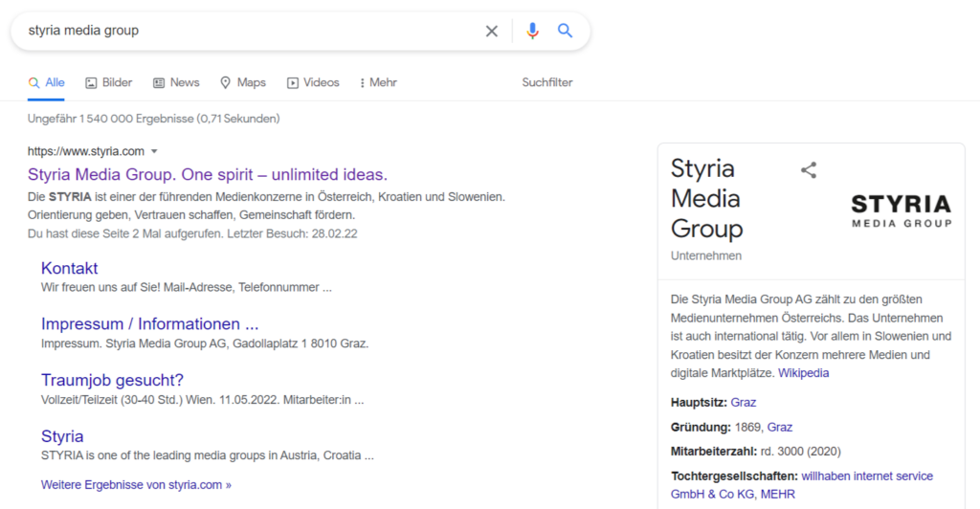Image resolution: width=980 pixels, height=509 pixels.
Task: Click the 'Unternehmen' subtitle in the panel
Action: tap(706, 255)
